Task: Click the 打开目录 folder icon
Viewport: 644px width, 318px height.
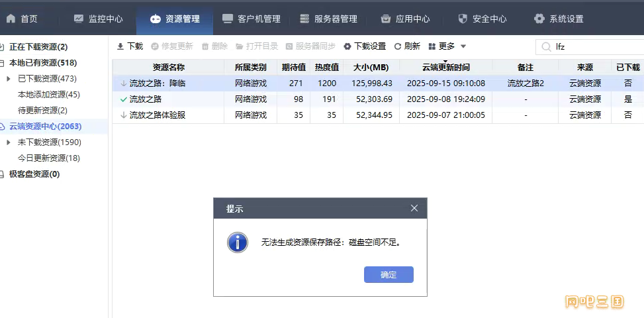Action: click(240, 46)
